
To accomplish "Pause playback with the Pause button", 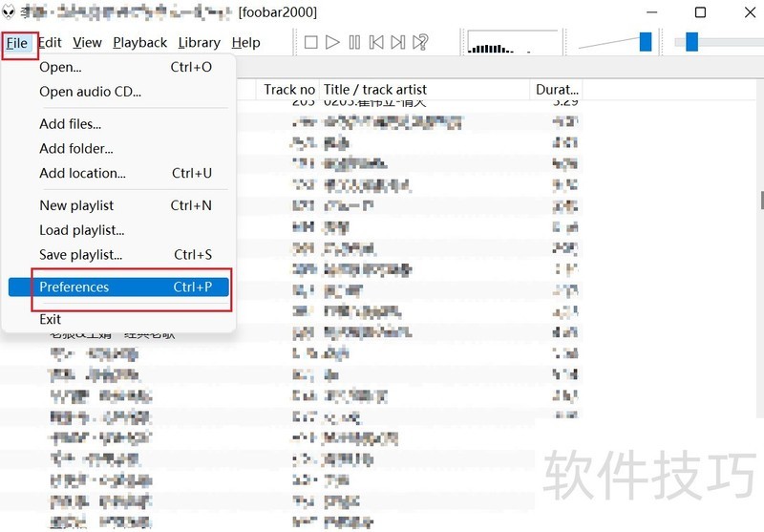I will coord(354,42).
